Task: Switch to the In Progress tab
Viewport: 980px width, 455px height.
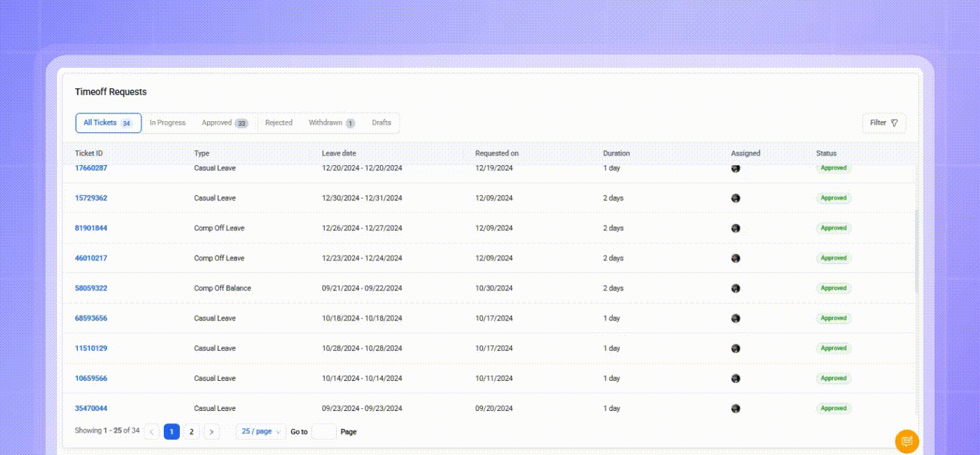Action: click(x=167, y=123)
